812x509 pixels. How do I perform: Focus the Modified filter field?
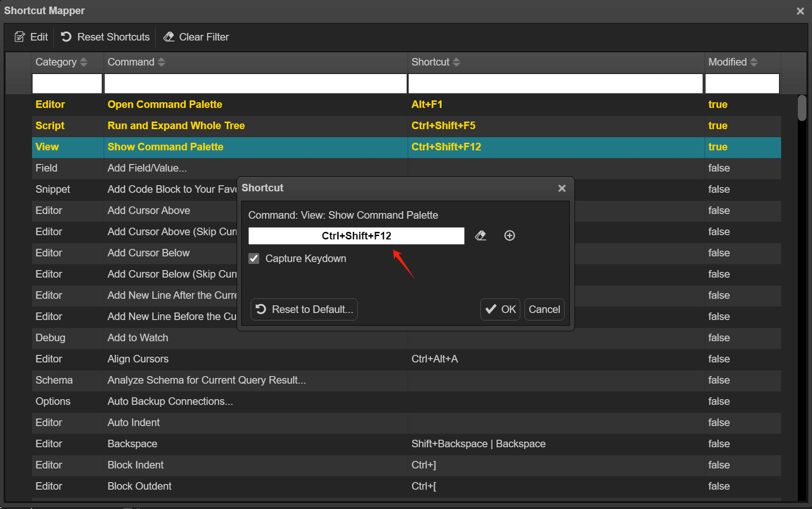pos(742,83)
